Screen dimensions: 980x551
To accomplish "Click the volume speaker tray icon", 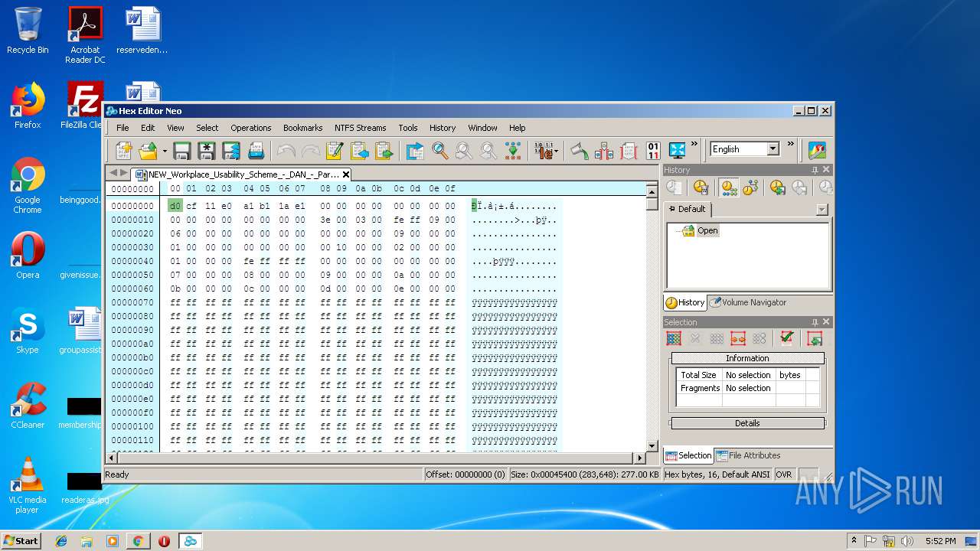I will pos(906,541).
